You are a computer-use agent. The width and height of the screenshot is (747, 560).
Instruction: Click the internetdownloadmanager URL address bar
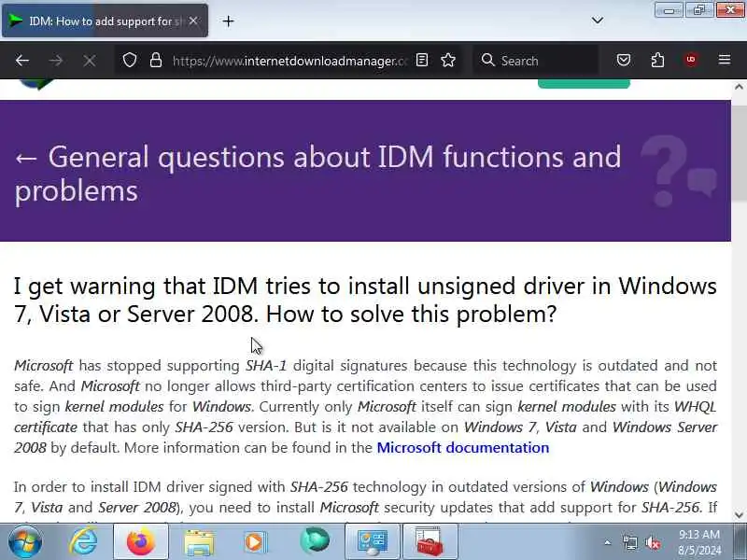click(289, 61)
